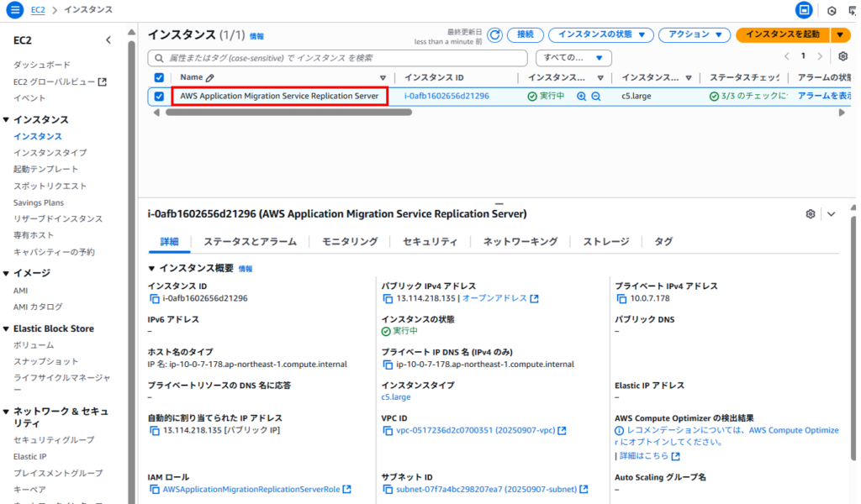The height and width of the screenshot is (504, 861).
Task: Click インスタンスを起動 launch button
Action: [783, 34]
